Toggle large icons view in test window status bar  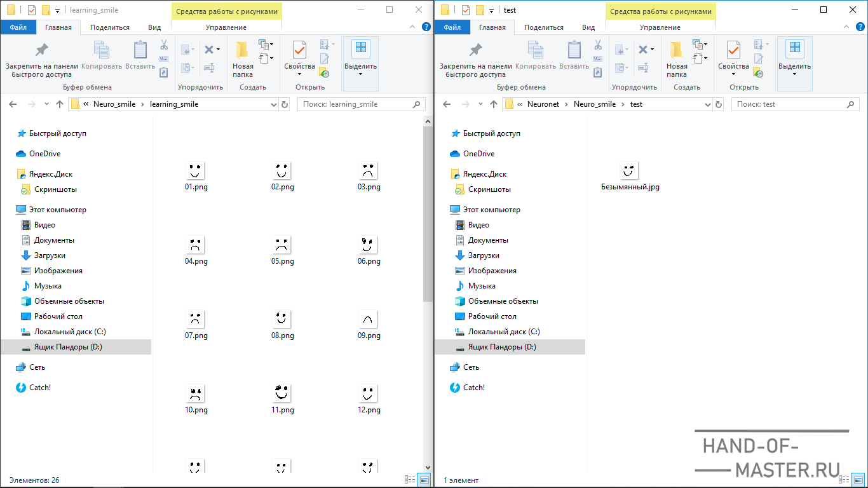point(858,480)
